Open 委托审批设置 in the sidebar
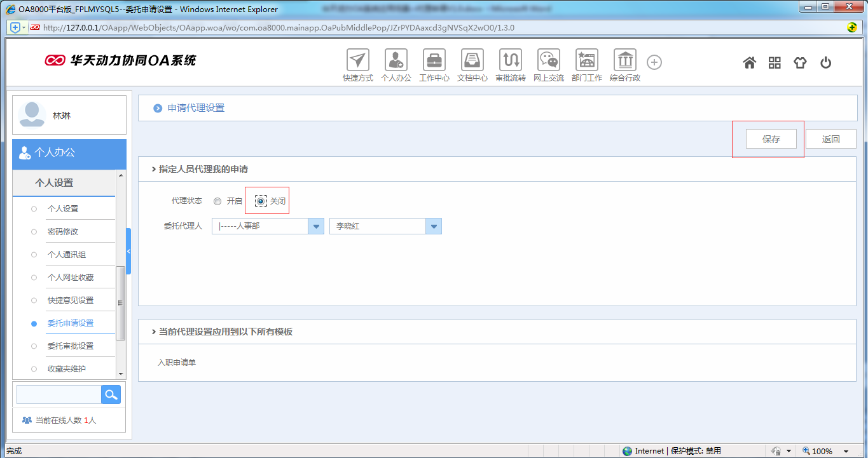868x458 pixels. point(71,346)
